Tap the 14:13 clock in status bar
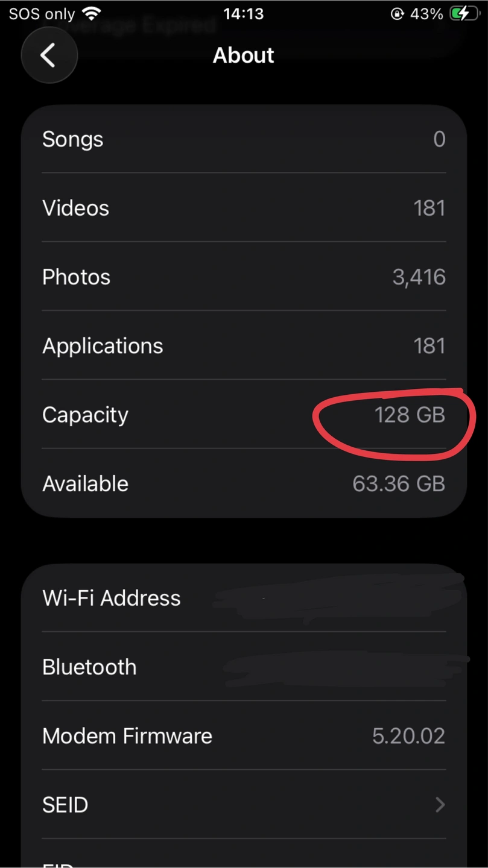This screenshot has width=488, height=868. 244,14
